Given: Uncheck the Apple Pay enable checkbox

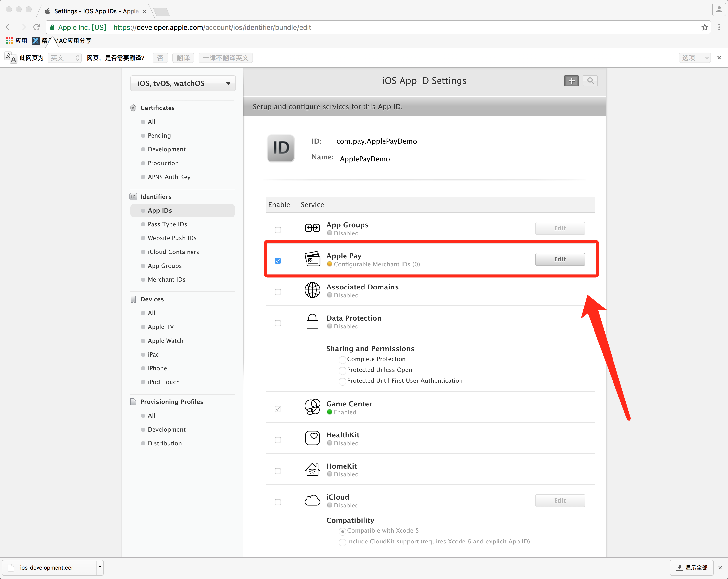Looking at the screenshot, I should (278, 261).
